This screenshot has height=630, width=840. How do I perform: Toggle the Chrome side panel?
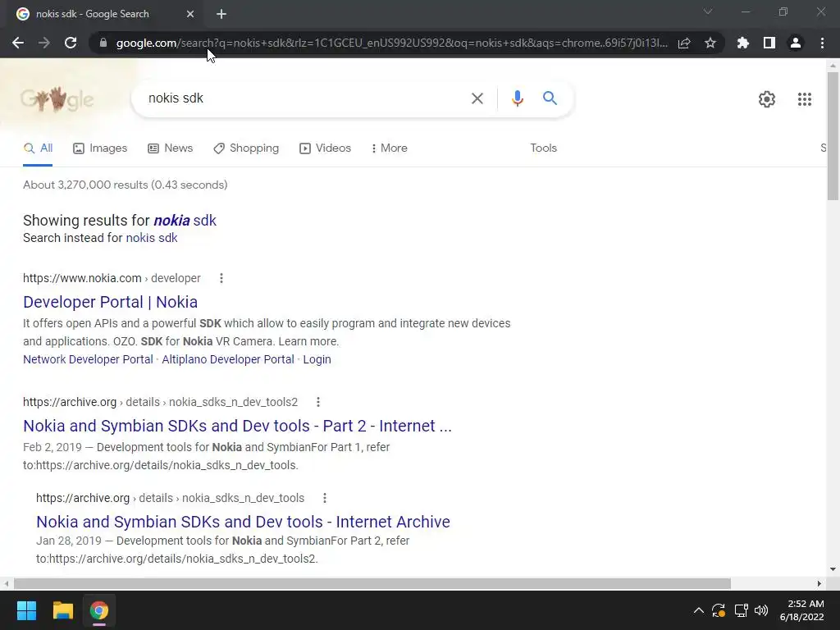click(x=769, y=43)
